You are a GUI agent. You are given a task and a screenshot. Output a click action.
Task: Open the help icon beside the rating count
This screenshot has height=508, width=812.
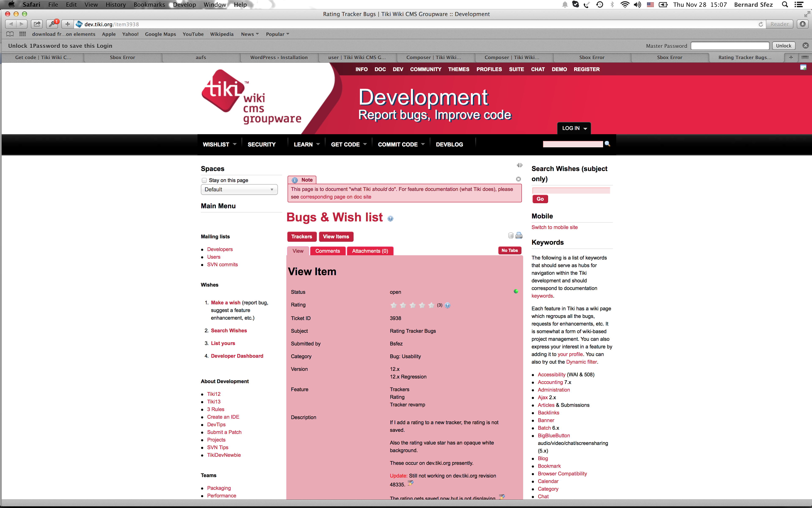coord(448,305)
